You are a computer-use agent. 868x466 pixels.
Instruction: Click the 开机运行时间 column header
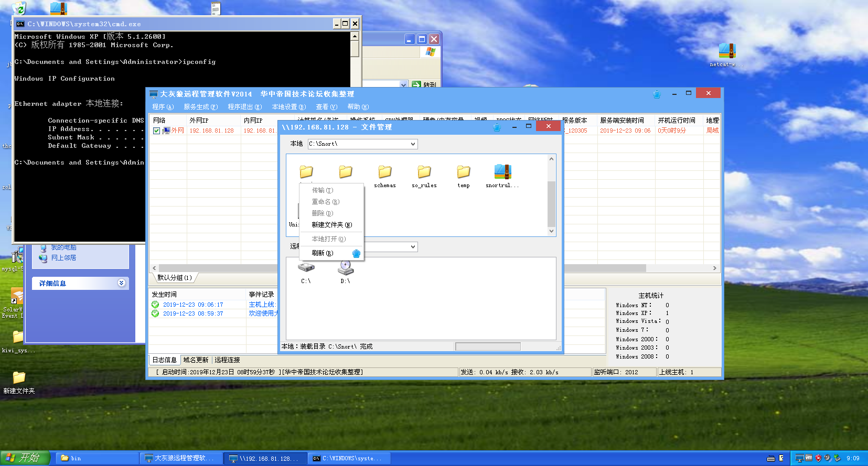(679, 121)
